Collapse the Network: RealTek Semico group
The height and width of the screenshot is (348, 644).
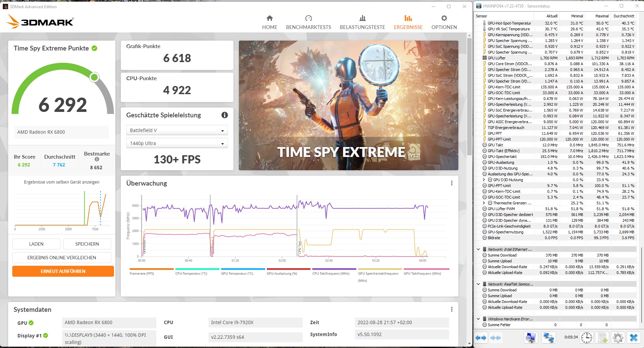[x=478, y=284]
